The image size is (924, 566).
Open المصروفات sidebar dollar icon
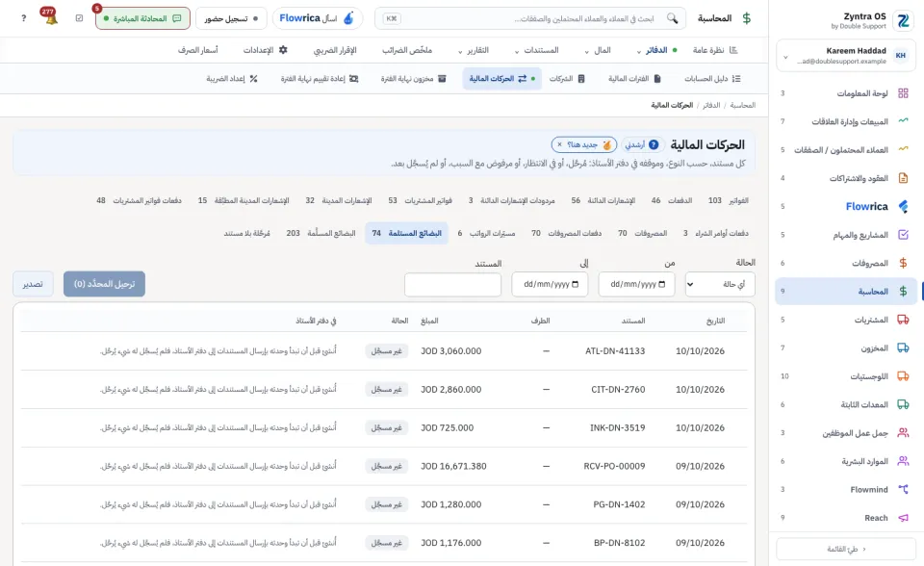(x=903, y=263)
